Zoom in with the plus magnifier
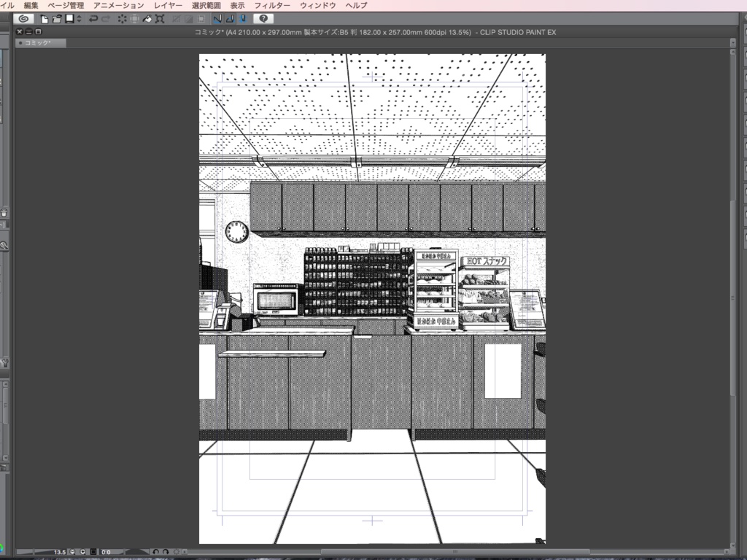 pyautogui.click(x=82, y=552)
